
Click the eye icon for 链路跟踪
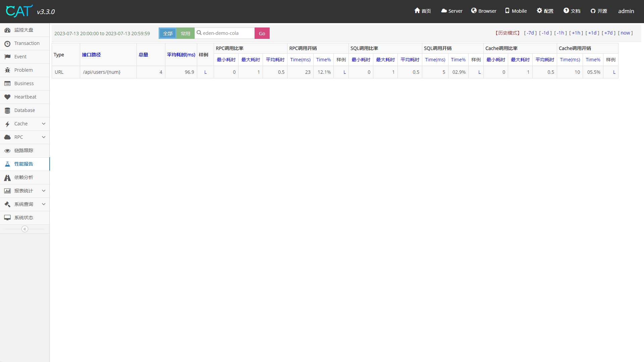point(7,151)
